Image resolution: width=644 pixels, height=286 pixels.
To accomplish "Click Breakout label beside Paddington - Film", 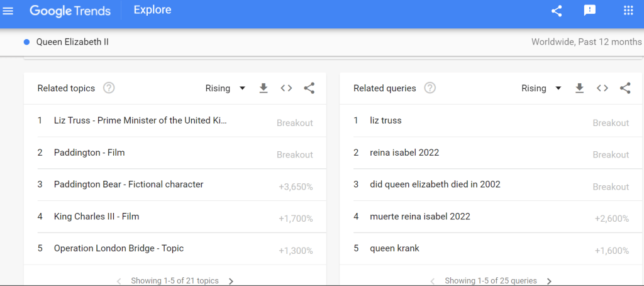I will click(x=295, y=155).
